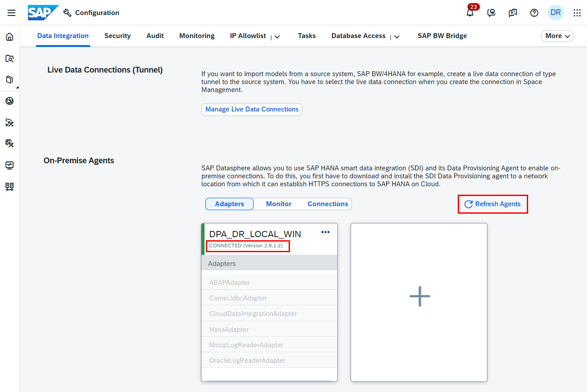Click the notifications bell icon
The image size is (587, 392).
(x=470, y=13)
